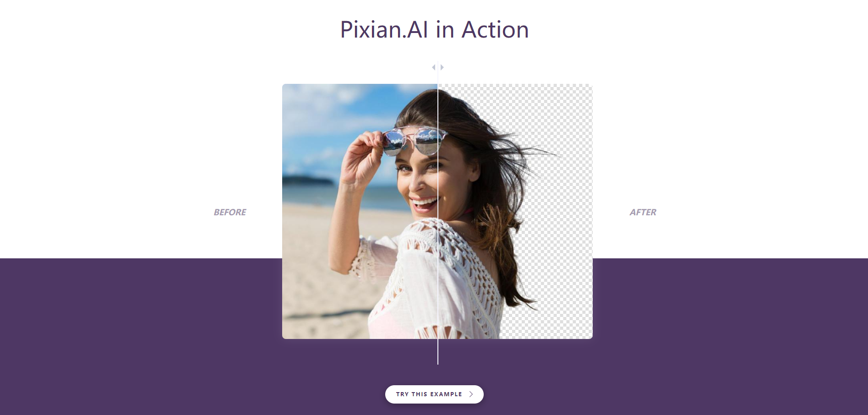Click the TRY THIS EXAMPLE button

434,394
